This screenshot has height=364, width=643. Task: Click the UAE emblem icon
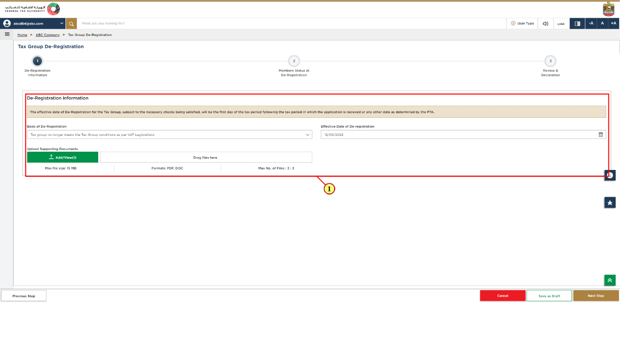coord(608,9)
